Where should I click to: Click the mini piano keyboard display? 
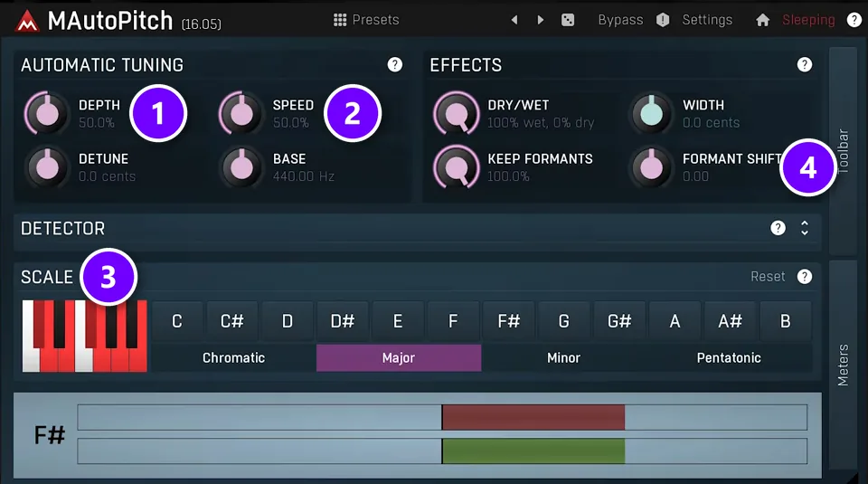point(85,336)
